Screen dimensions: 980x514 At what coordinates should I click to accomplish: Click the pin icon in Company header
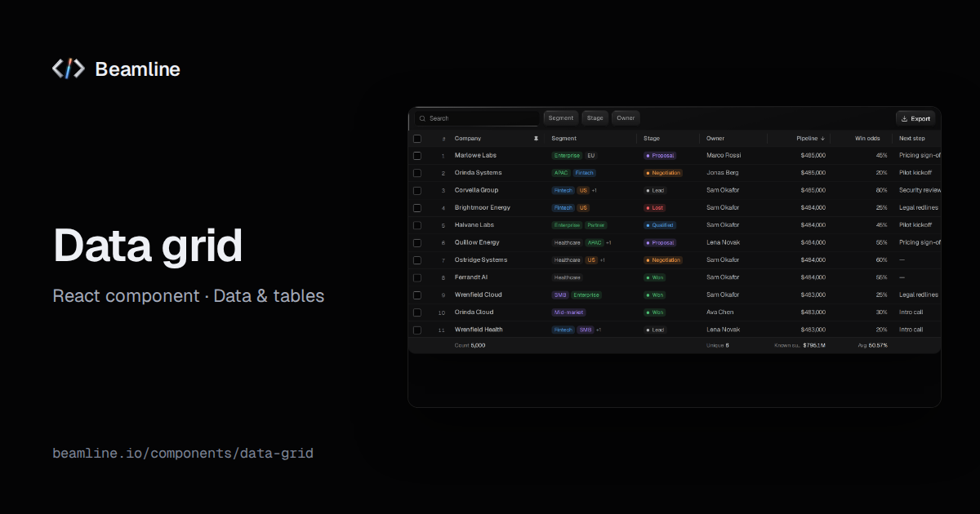tap(536, 139)
